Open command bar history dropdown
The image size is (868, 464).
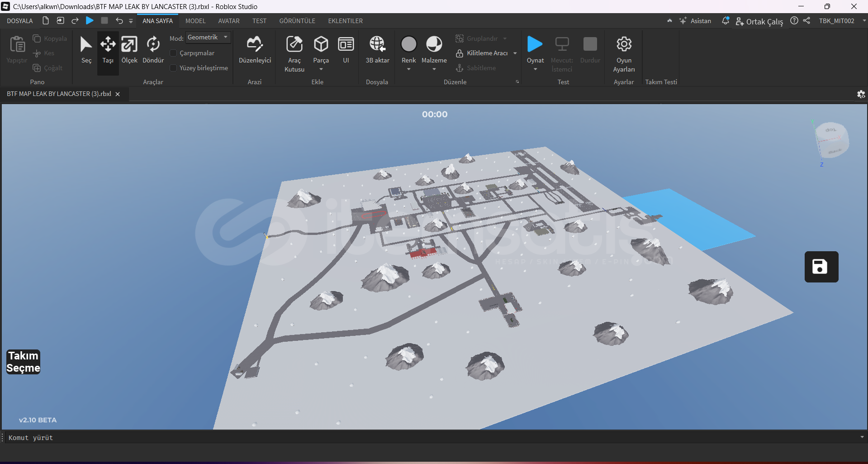pyautogui.click(x=862, y=437)
